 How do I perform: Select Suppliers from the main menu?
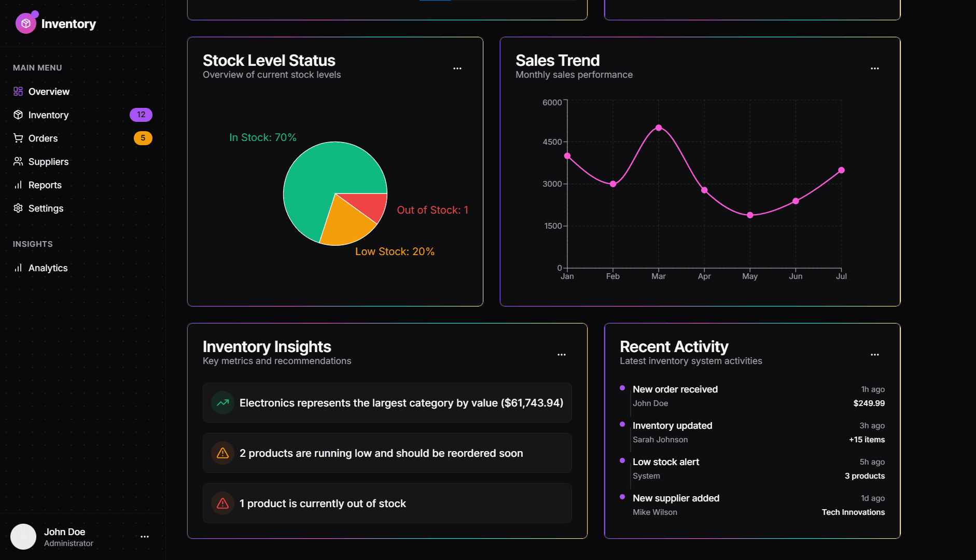click(49, 161)
